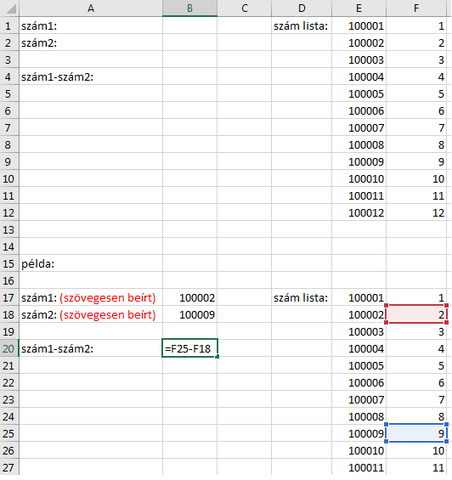The width and height of the screenshot is (452, 480).
Task: Click cell F24 with value 8
Action: click(x=416, y=417)
